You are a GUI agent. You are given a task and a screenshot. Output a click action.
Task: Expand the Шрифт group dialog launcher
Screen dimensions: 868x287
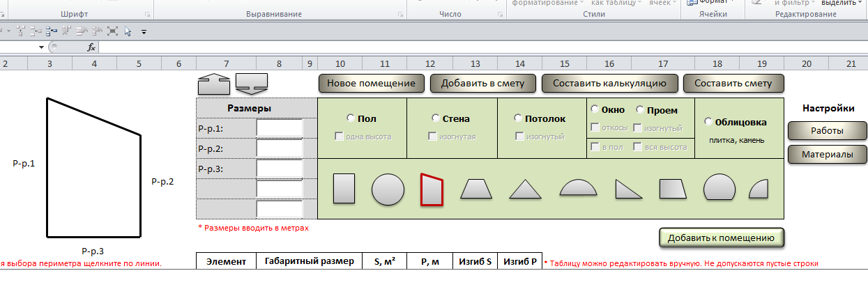tap(147, 15)
